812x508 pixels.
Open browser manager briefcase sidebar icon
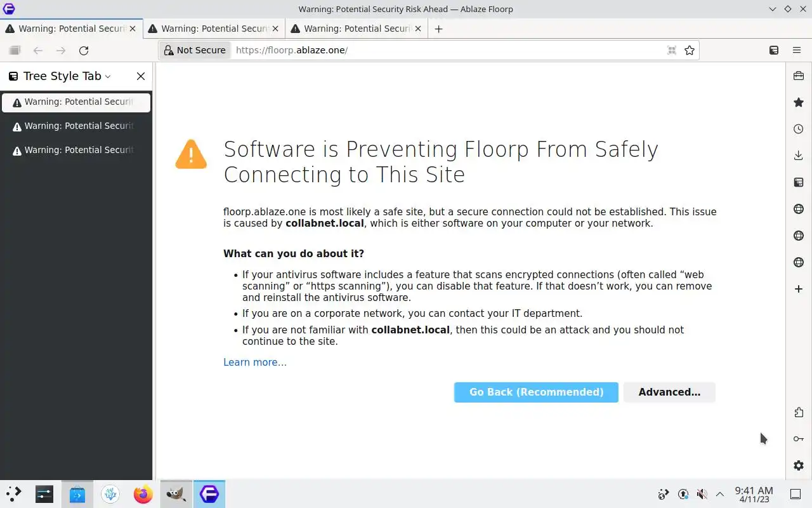click(x=799, y=76)
